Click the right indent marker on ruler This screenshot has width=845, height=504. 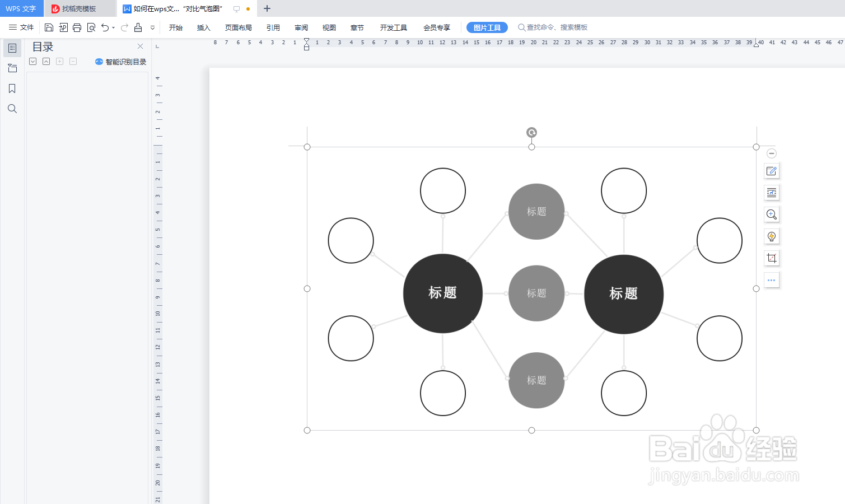pos(757,44)
